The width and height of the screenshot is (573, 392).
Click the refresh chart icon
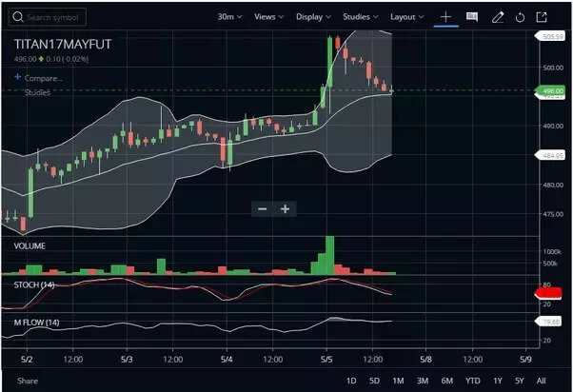pos(520,17)
